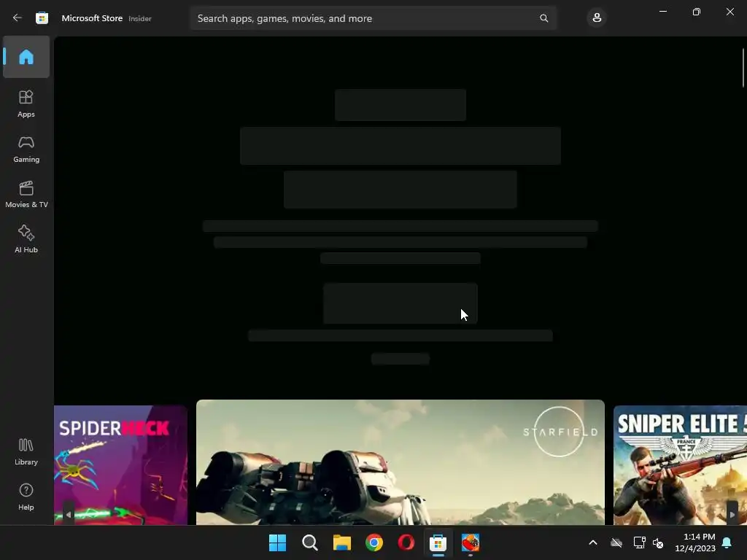This screenshot has height=560, width=747.
Task: Close the Microsoft Store window
Action: [x=729, y=12]
